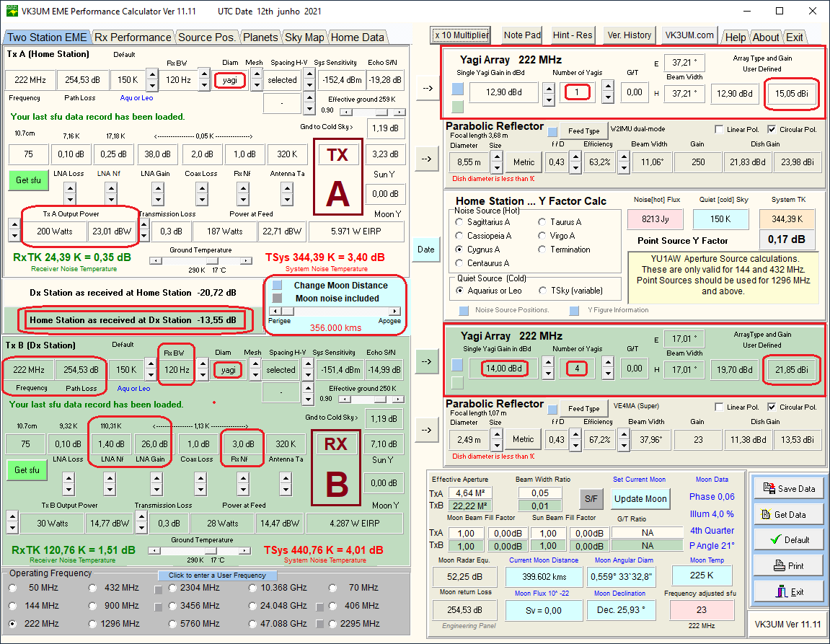Click the green checkmark Default button

(x=789, y=539)
